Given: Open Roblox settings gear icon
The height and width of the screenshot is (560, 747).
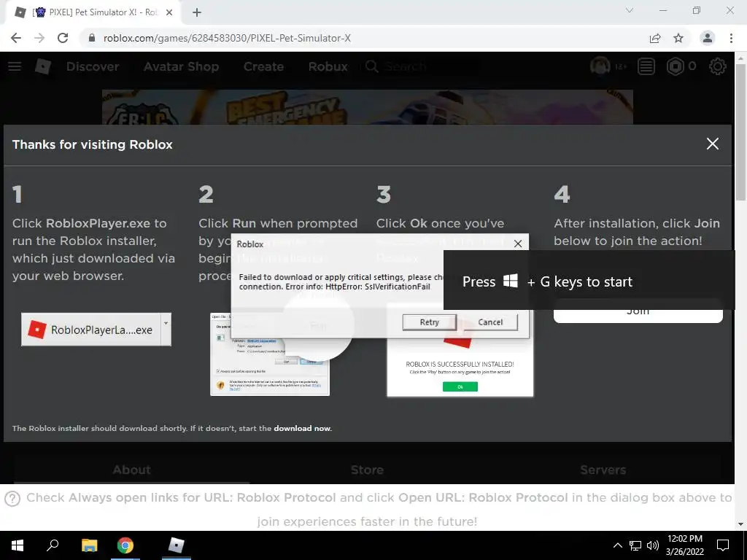Looking at the screenshot, I should [x=718, y=66].
